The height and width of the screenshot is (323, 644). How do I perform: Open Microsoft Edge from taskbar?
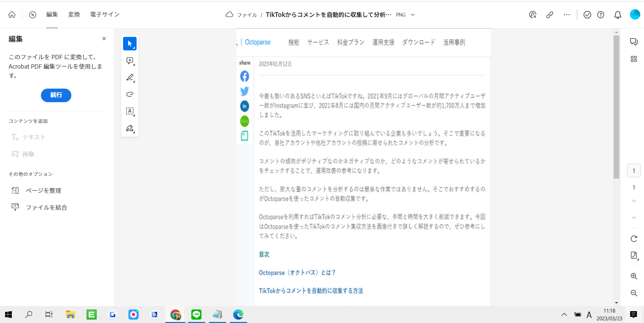pyautogui.click(x=238, y=315)
